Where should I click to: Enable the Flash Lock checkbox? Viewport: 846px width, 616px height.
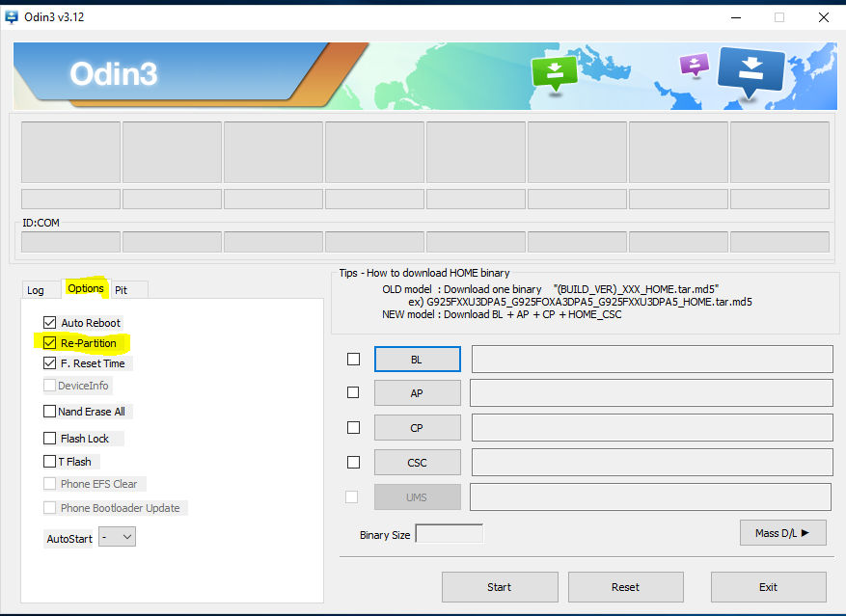point(50,439)
